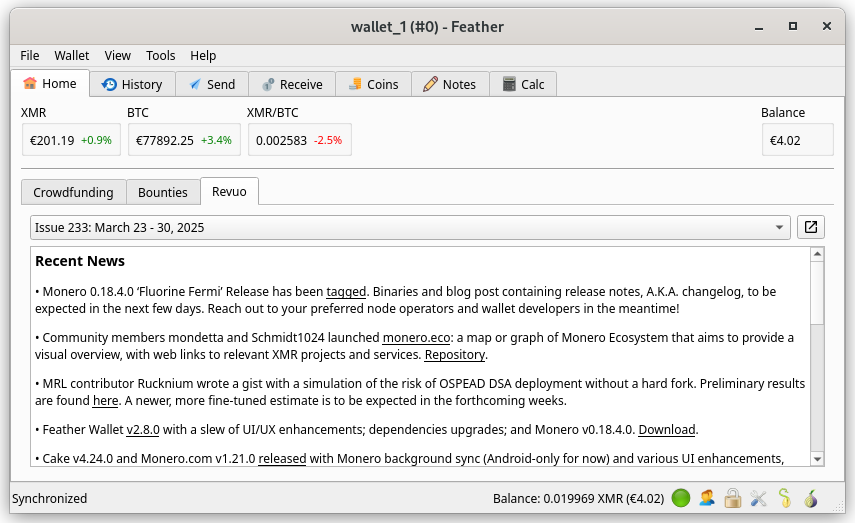The width and height of the screenshot is (855, 523).
Task: Click the Feather Wallet Download link
Action: (x=667, y=430)
